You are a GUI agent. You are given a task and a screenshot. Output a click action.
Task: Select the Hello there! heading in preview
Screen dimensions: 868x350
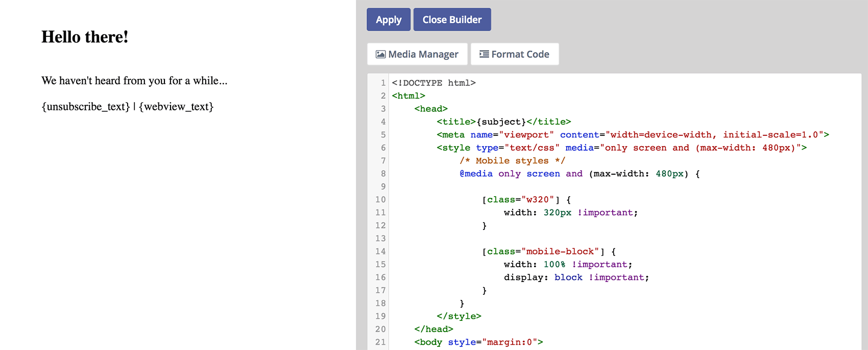pyautogui.click(x=85, y=37)
